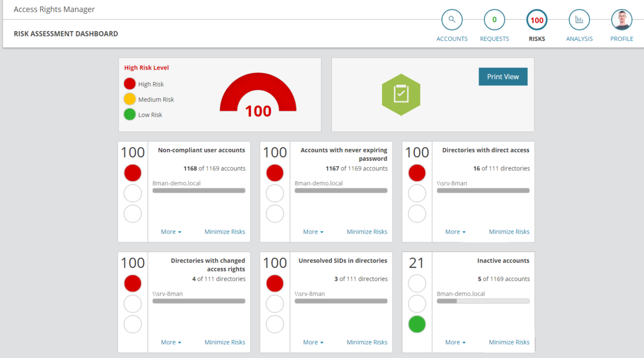Open the Profile avatar photo
The height and width of the screenshot is (358, 644).
pyautogui.click(x=622, y=20)
